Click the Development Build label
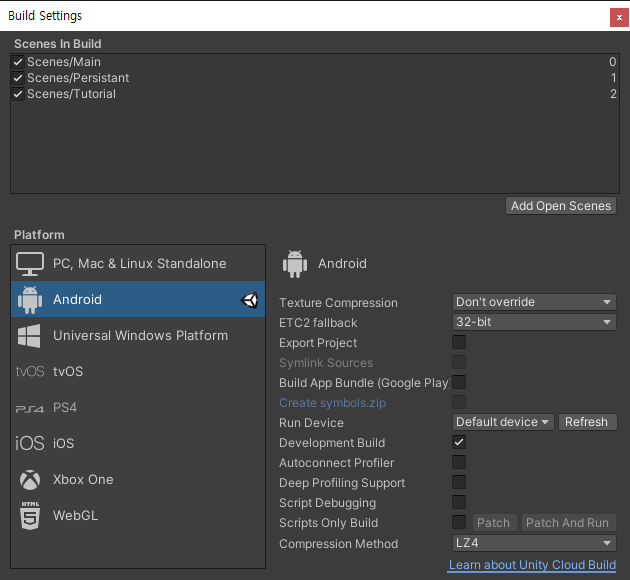Image resolution: width=630 pixels, height=580 pixels. click(x=332, y=443)
